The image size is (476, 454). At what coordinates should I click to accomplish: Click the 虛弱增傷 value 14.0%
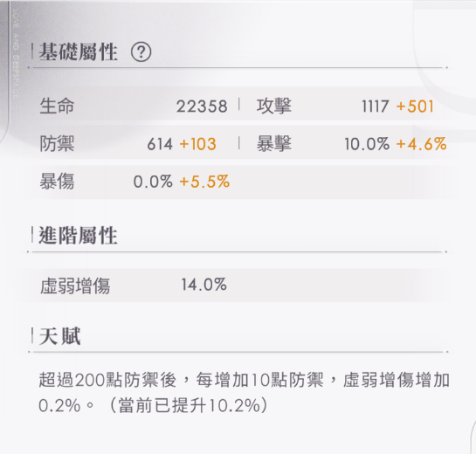click(x=204, y=285)
